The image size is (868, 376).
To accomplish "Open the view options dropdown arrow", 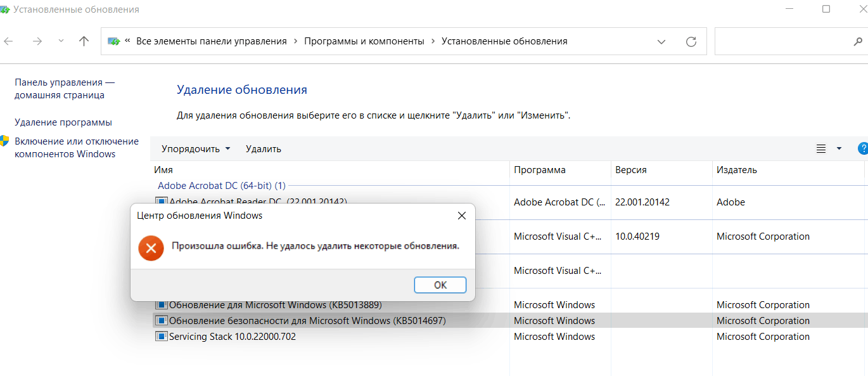I will [839, 149].
